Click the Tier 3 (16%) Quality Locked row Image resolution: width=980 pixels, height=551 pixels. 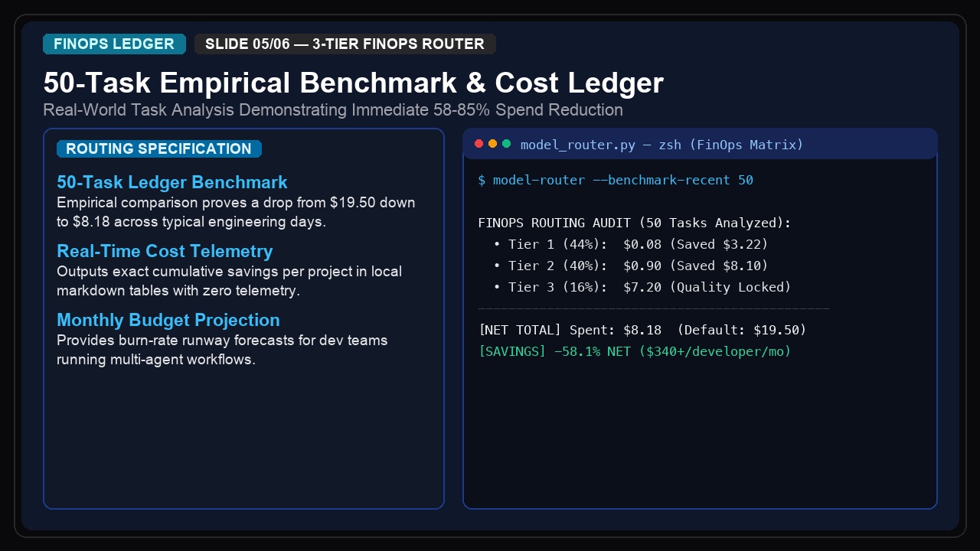pos(642,287)
